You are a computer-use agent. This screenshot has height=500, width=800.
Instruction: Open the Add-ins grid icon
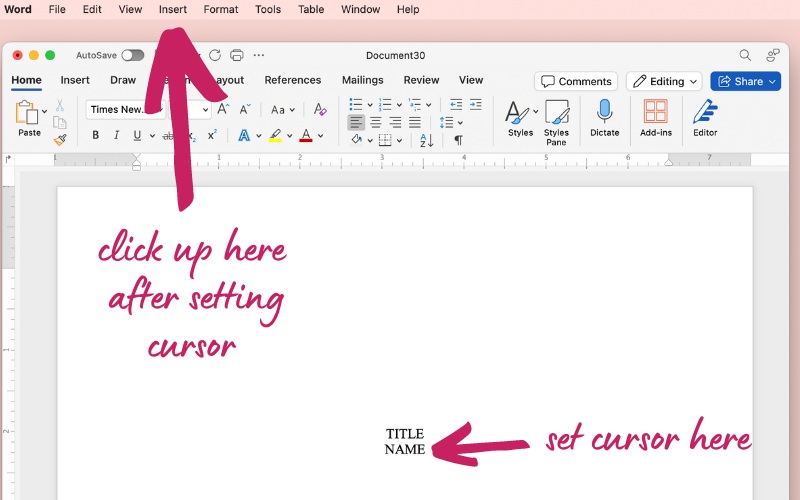tap(656, 119)
